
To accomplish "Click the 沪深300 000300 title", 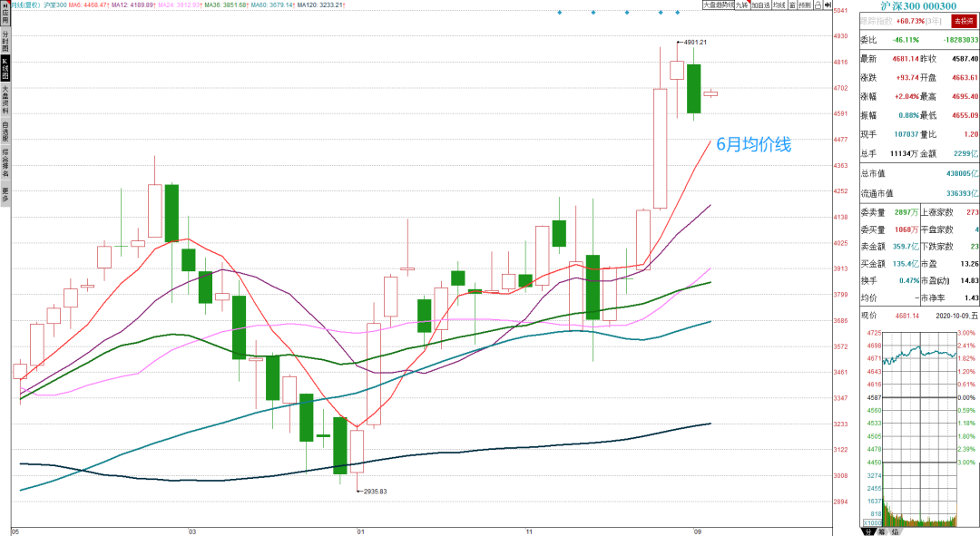I will [x=918, y=6].
